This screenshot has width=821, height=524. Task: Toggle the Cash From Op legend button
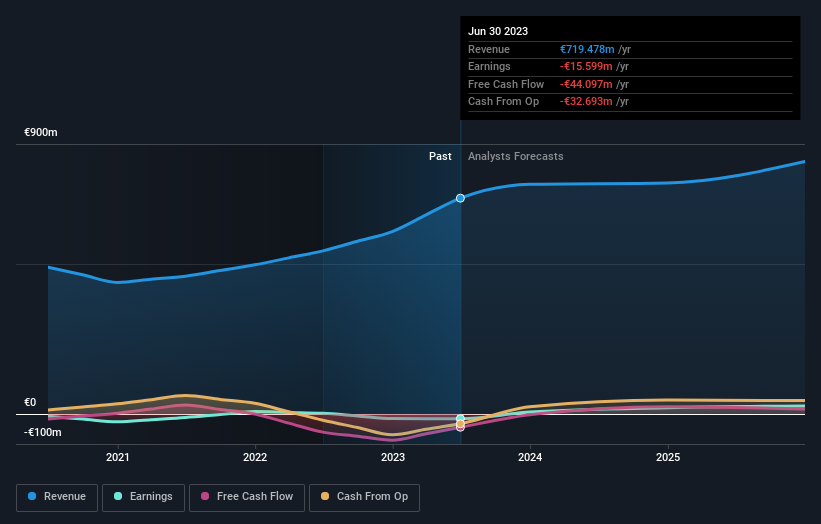click(364, 497)
